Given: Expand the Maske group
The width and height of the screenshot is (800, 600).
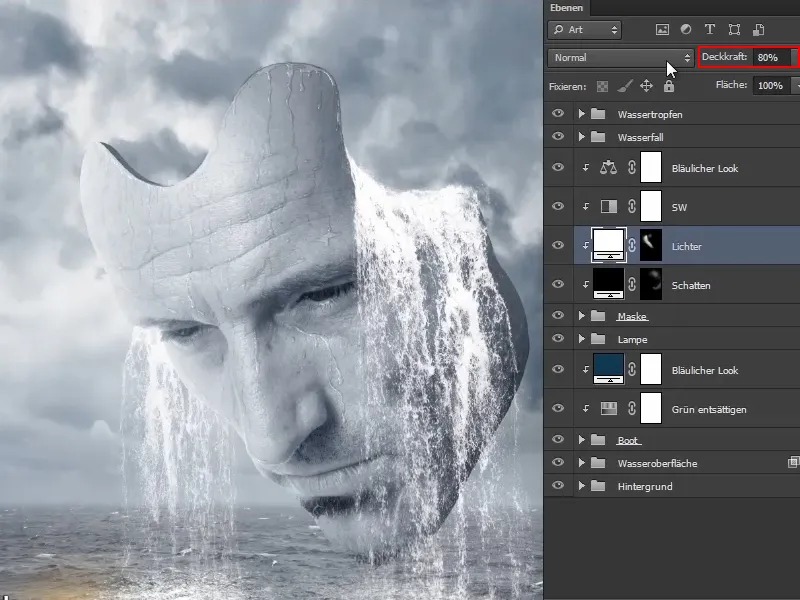Looking at the screenshot, I should pyautogui.click(x=582, y=316).
